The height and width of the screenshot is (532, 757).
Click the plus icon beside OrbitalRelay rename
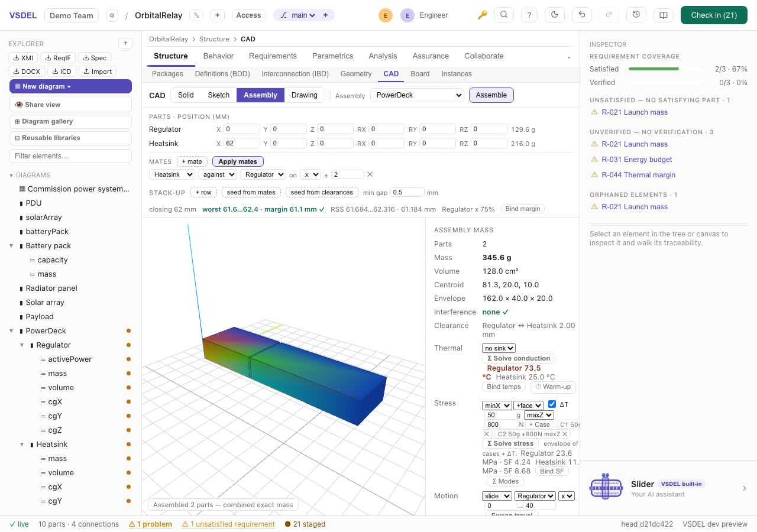[x=218, y=15]
